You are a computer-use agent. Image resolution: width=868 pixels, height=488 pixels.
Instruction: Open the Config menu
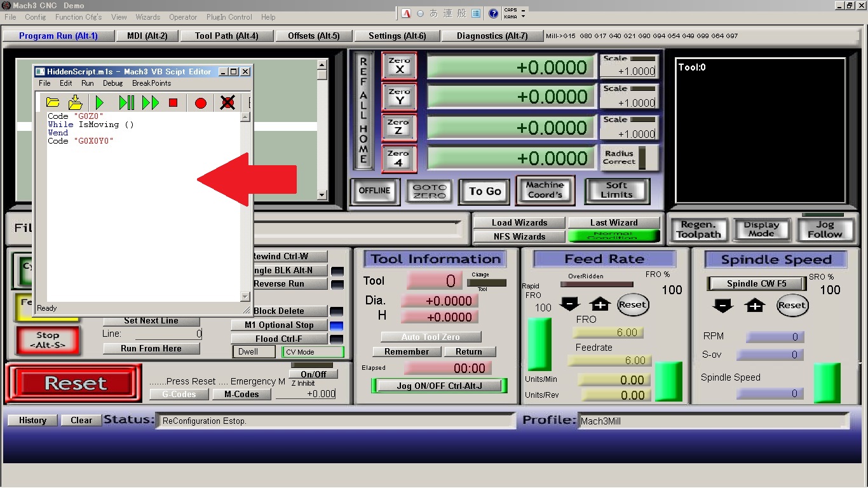pyautogui.click(x=36, y=17)
